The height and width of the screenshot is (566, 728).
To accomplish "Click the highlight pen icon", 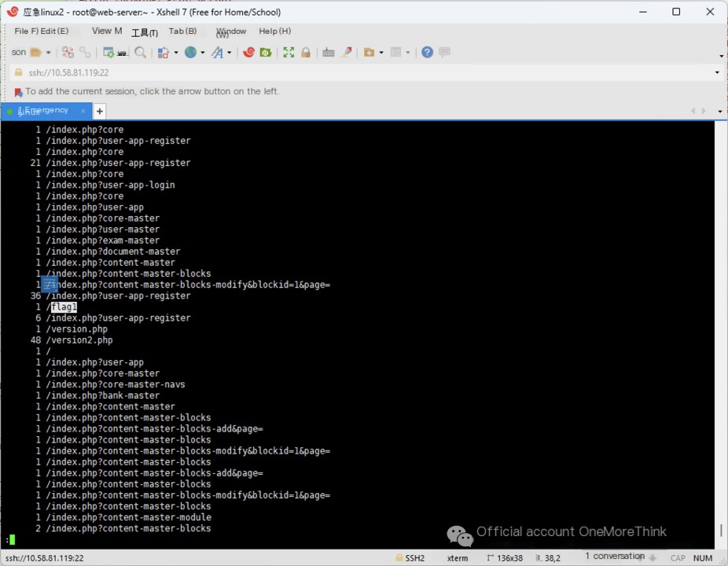I will (x=346, y=52).
